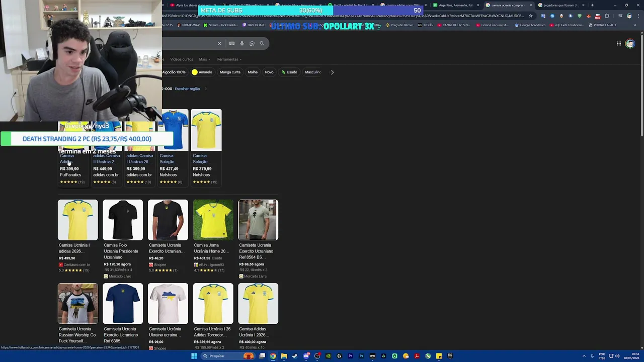Toggle the Amarelo color filter chip
Viewport: 644px width, 362px height.
tap(202, 72)
